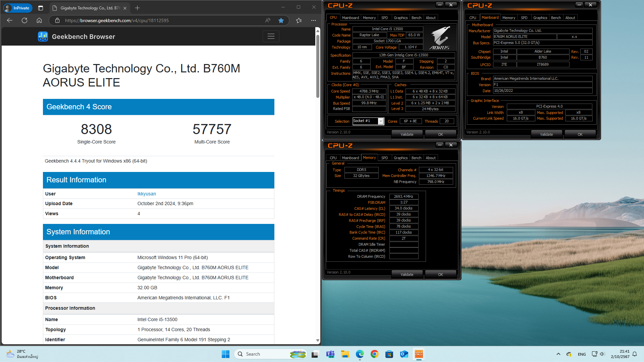Click OK in CPU-Z CPU window
Image resolution: width=644 pixels, height=362 pixels.
(x=440, y=134)
